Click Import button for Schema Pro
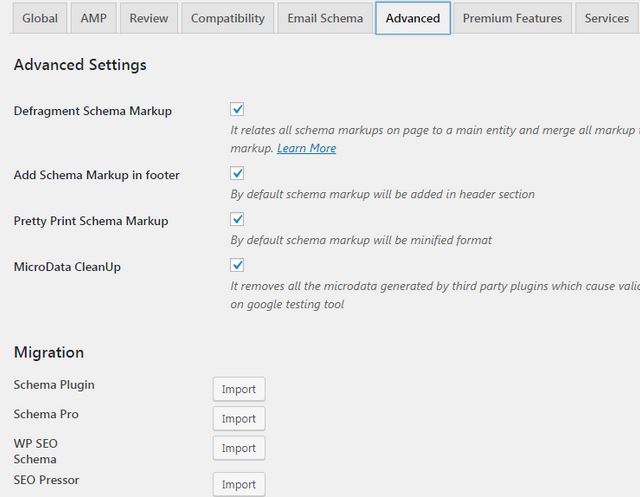This screenshot has height=497, width=640. pos(239,419)
